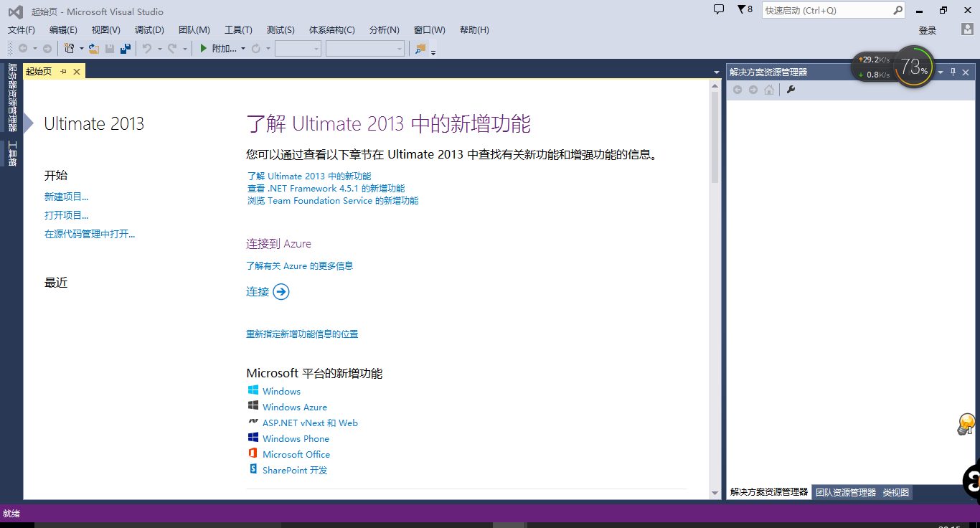Click the Navigate Forward toolbar icon
980x528 pixels.
[47, 48]
